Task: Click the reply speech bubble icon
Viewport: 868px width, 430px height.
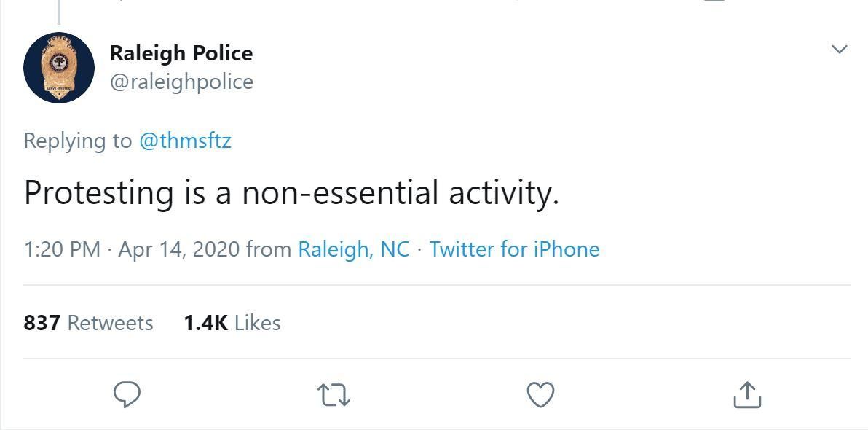Action: pyautogui.click(x=127, y=394)
